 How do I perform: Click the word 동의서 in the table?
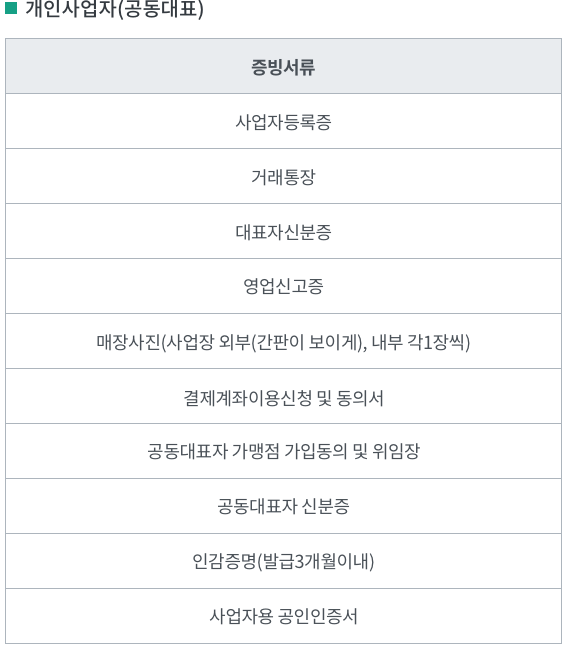(360, 398)
